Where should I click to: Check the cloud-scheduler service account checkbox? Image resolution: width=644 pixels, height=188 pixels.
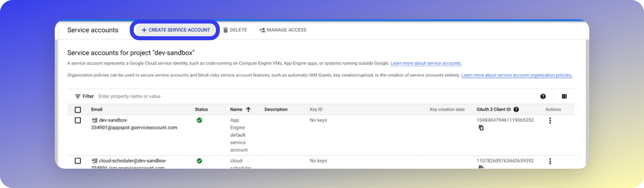click(78, 161)
